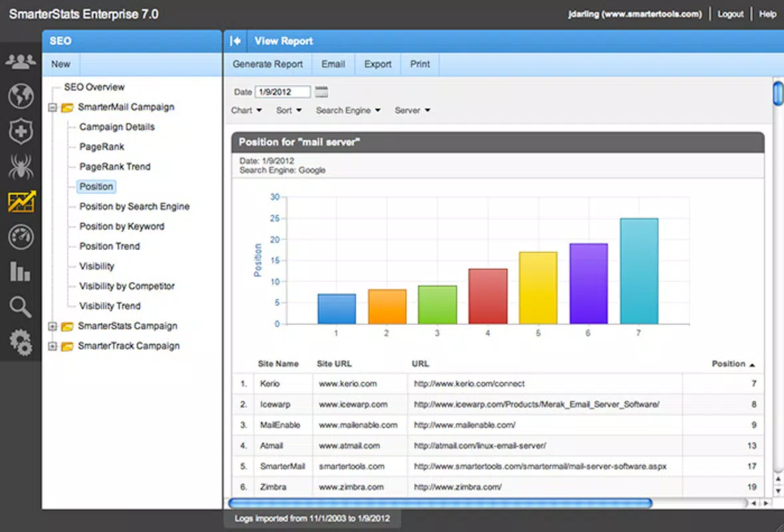The width and height of the screenshot is (784, 532).
Task: Open the magnifying glass search sidebar icon
Action: pyautogui.click(x=21, y=307)
